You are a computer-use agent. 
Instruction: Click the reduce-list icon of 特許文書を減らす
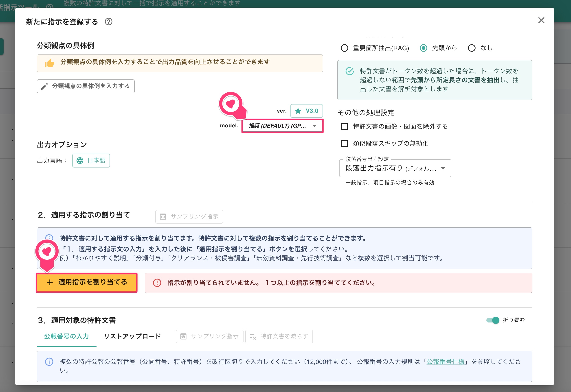point(253,336)
